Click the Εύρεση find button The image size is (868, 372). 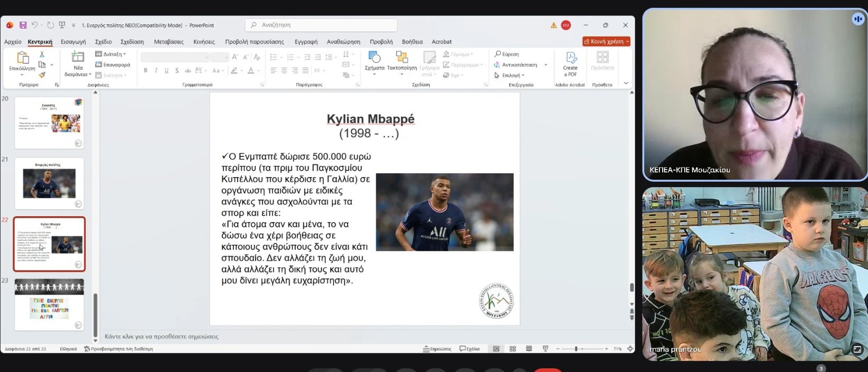[507, 54]
